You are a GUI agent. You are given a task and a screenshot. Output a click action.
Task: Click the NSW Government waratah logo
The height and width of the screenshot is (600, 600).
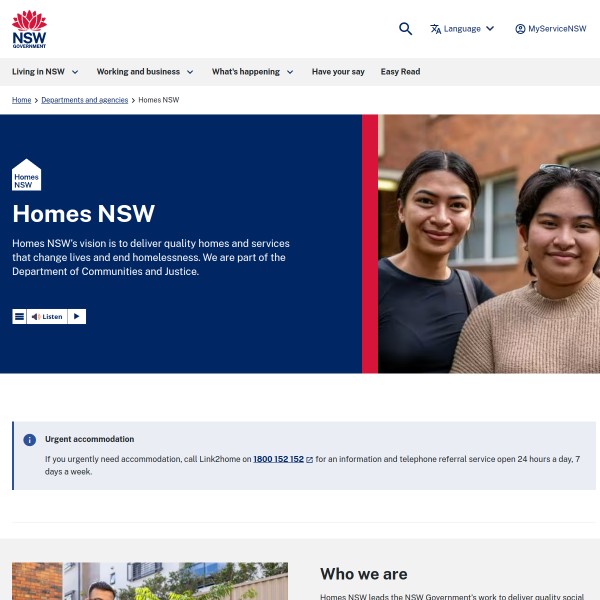29,29
